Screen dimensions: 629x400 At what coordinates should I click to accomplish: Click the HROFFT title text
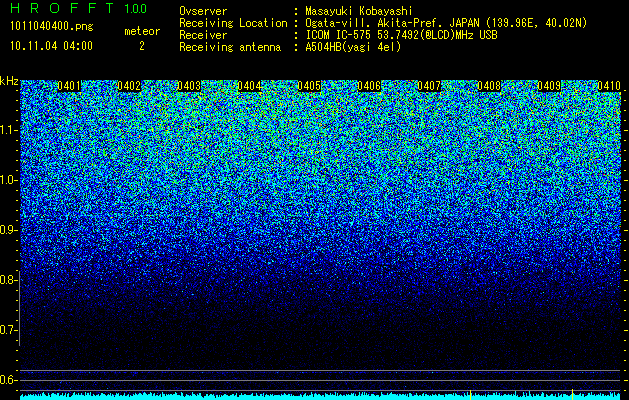click(62, 8)
